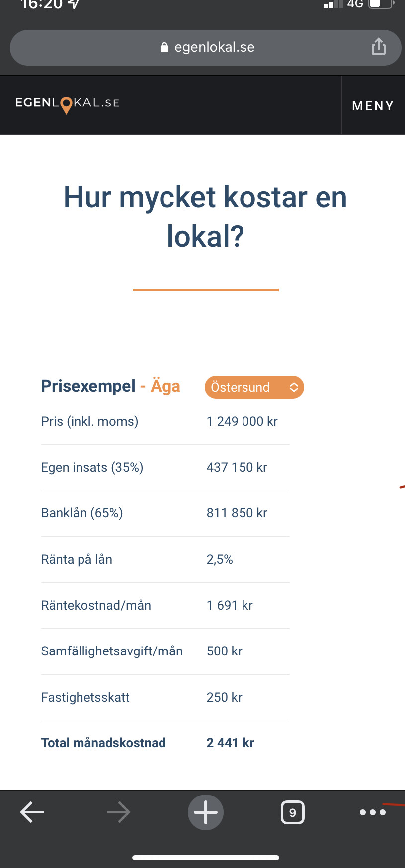Viewport: 405px width, 868px height.
Task: Tap the forward arrow in bottom toolbar
Action: [x=118, y=812]
